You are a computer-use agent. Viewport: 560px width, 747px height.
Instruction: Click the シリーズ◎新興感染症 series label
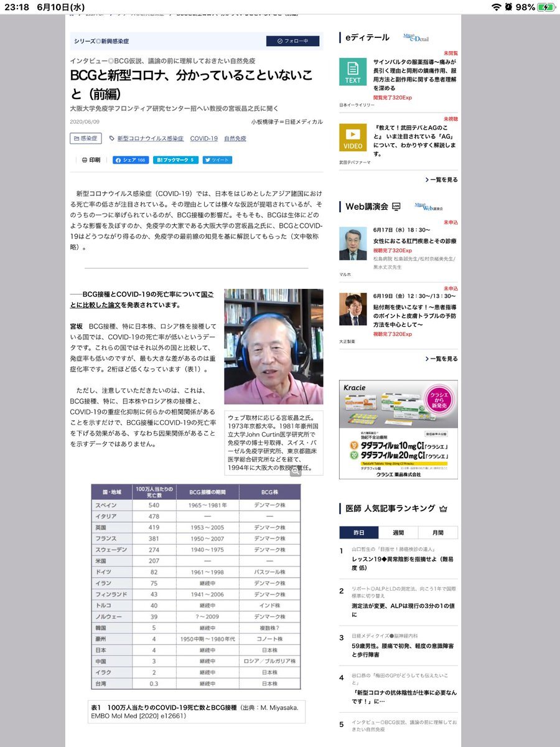[x=101, y=41]
